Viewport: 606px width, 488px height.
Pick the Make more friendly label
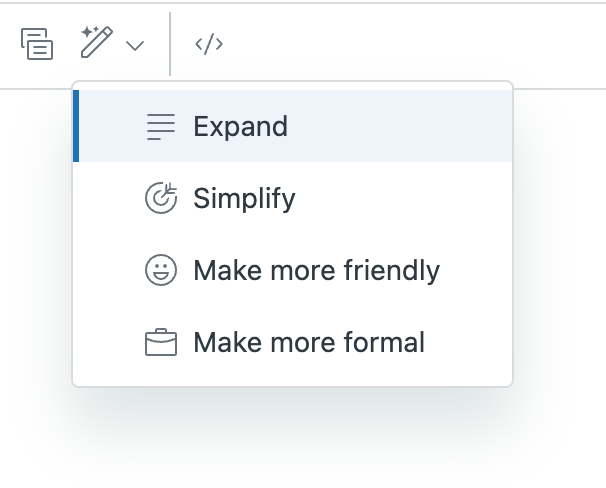tap(316, 270)
